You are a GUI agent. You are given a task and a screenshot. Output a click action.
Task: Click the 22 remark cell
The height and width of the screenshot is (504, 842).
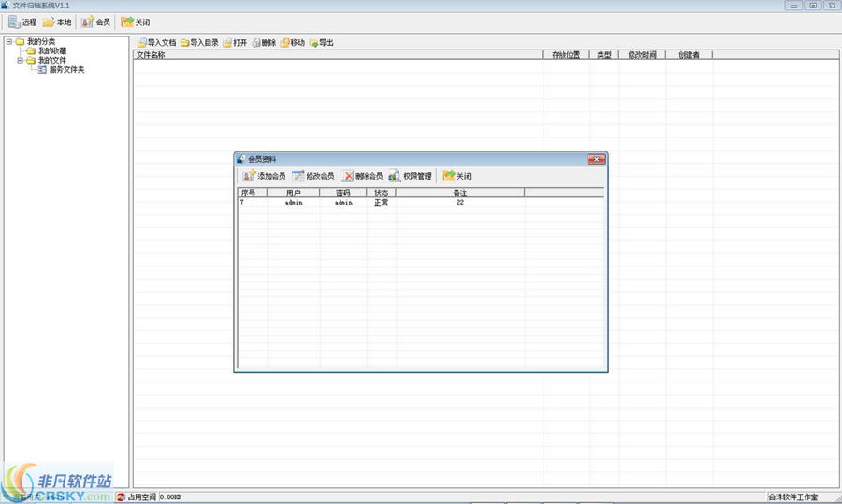[x=460, y=202]
